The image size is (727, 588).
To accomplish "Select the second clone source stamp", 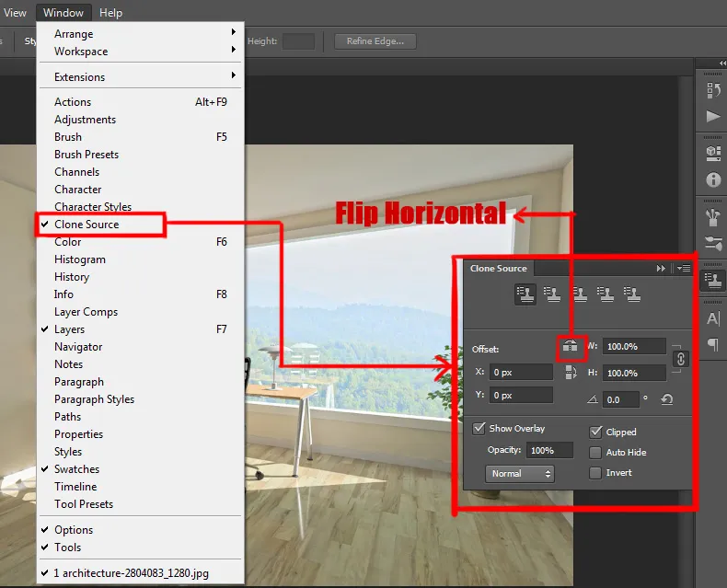I will click(552, 294).
